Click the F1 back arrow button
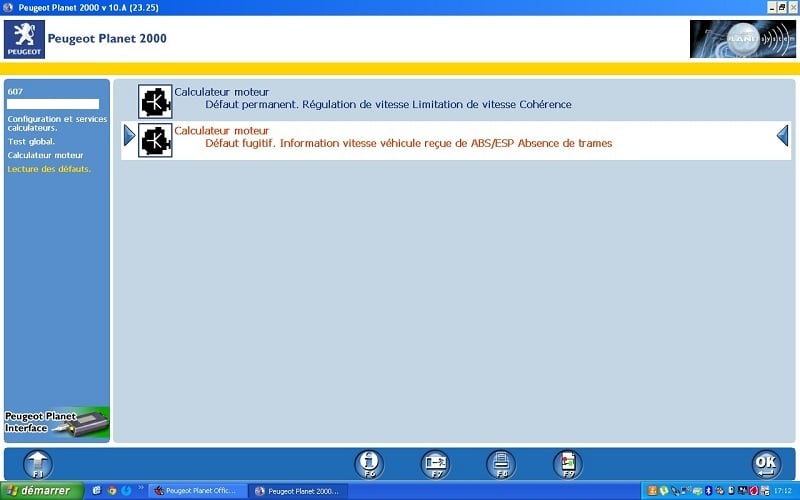800x500 pixels. click(x=38, y=465)
